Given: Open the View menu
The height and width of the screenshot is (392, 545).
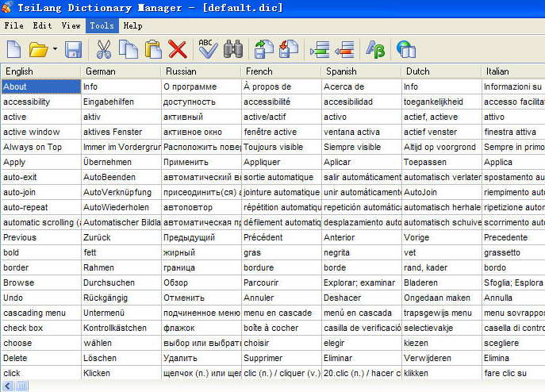Looking at the screenshot, I should (71, 25).
